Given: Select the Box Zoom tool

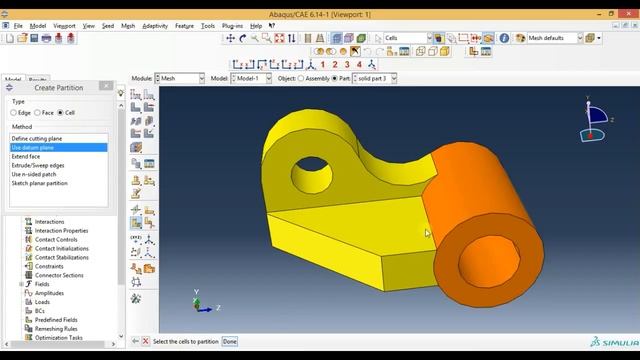Looking at the screenshot, I should coord(267,38).
